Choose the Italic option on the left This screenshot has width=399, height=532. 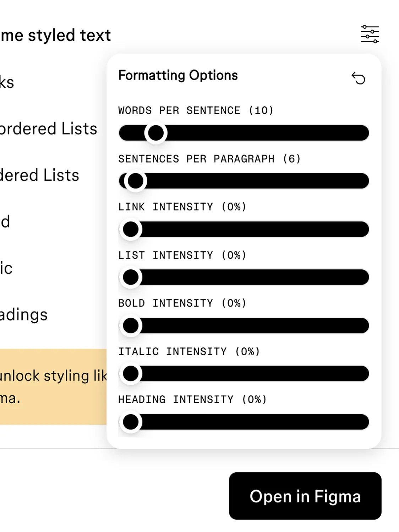click(x=6, y=268)
